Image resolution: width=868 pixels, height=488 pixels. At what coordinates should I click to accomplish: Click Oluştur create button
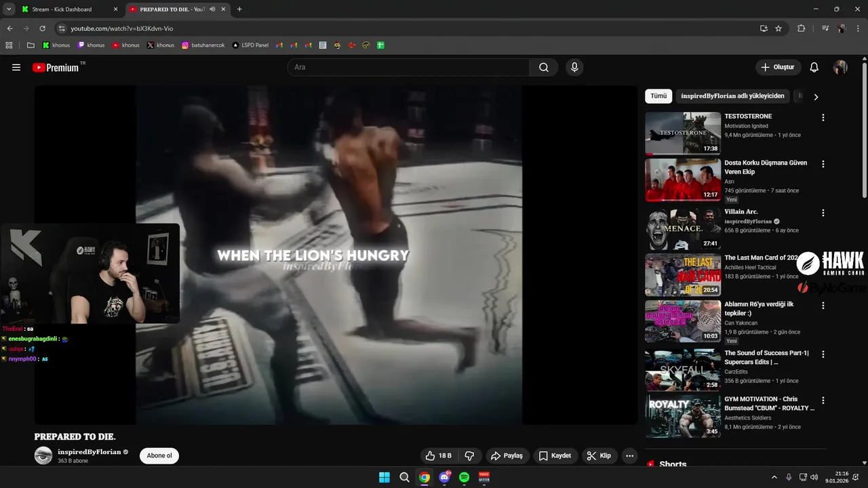[778, 67]
